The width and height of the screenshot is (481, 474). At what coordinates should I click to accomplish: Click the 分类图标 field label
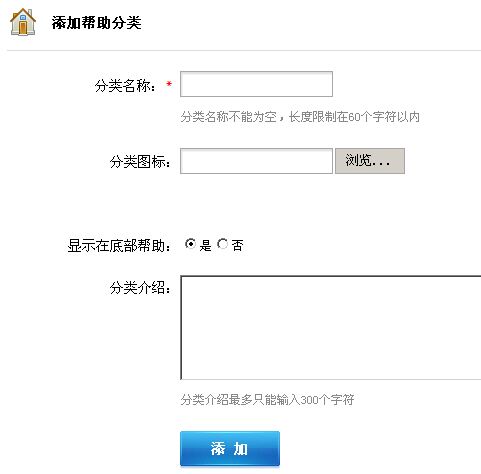click(x=140, y=162)
